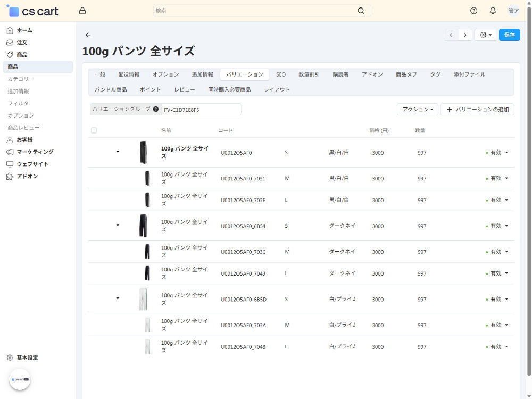This screenshot has width=532, height=399.
Task: Click the white pants thumbnail for U0012O5AF0_6B5D
Action: pos(143,299)
